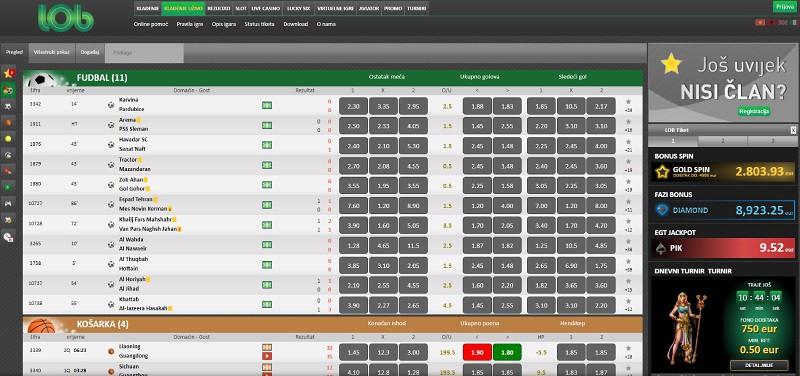Select red 1.90 under odds for Liaoning
The height and width of the screenshot is (376, 800).
(477, 353)
